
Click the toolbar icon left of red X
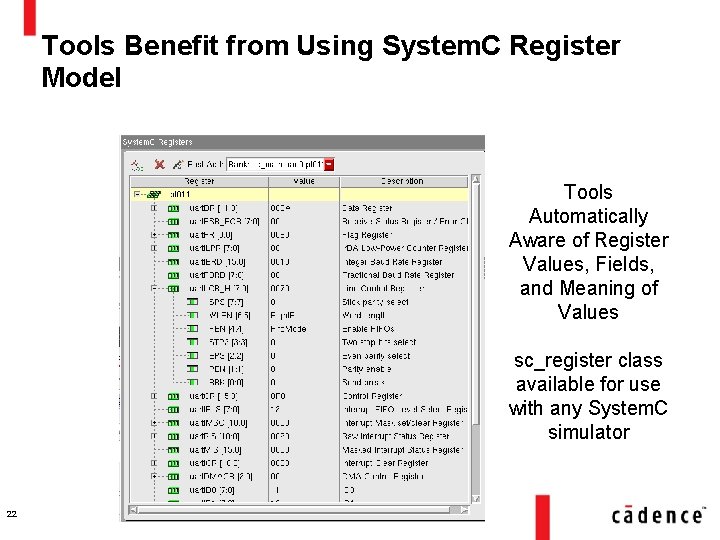[137, 165]
